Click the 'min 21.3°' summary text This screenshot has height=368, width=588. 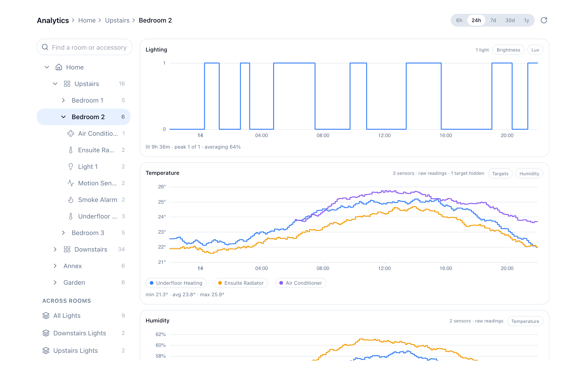157,294
